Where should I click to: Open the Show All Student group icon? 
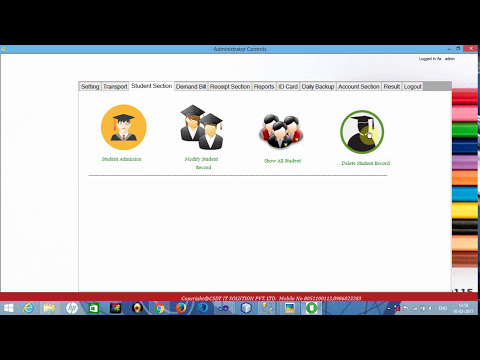(x=281, y=132)
